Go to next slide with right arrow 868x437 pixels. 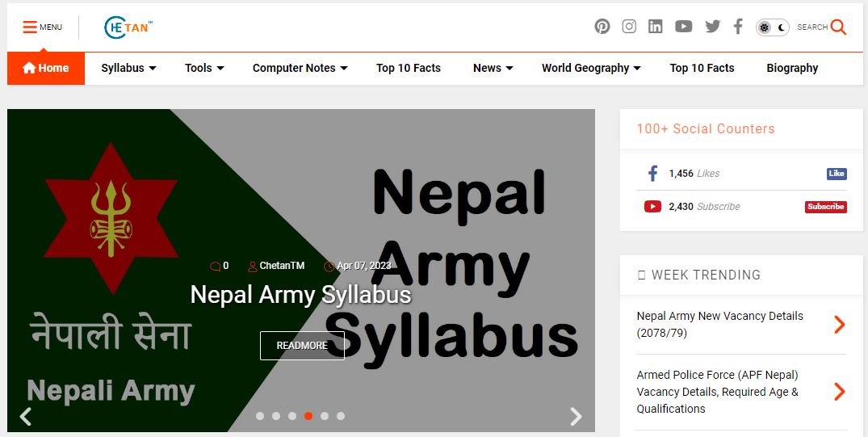coord(576,417)
